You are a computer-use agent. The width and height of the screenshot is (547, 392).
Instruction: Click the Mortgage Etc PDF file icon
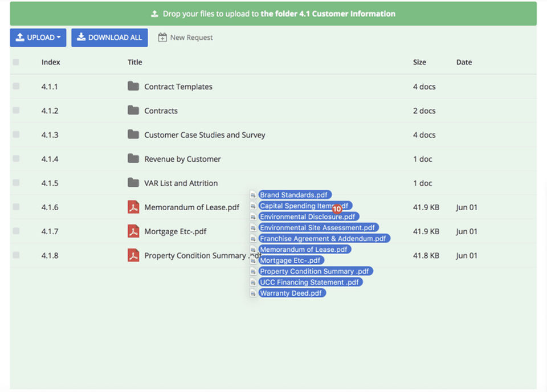(x=133, y=231)
